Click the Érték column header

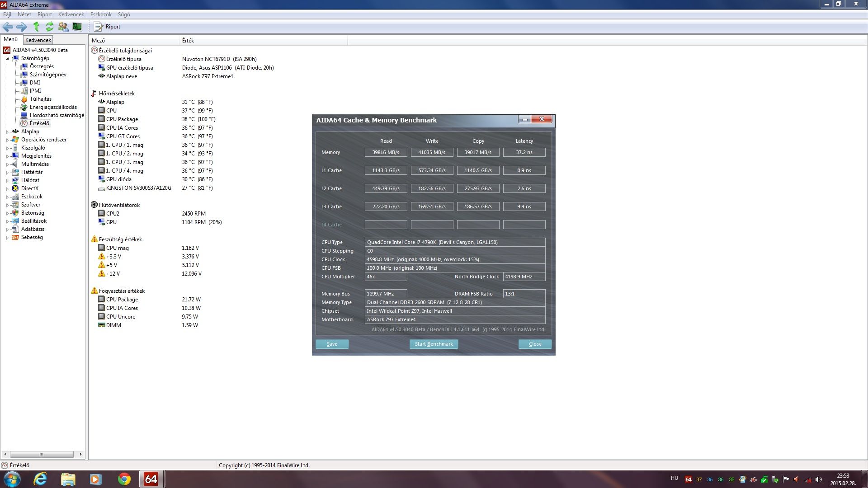point(264,40)
